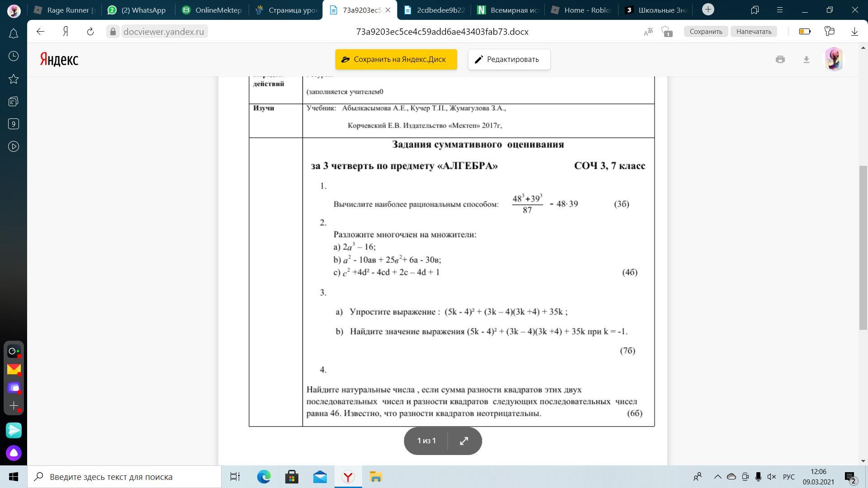Open video play icon in sidebar
This screenshot has width=868, height=488.
(14, 146)
